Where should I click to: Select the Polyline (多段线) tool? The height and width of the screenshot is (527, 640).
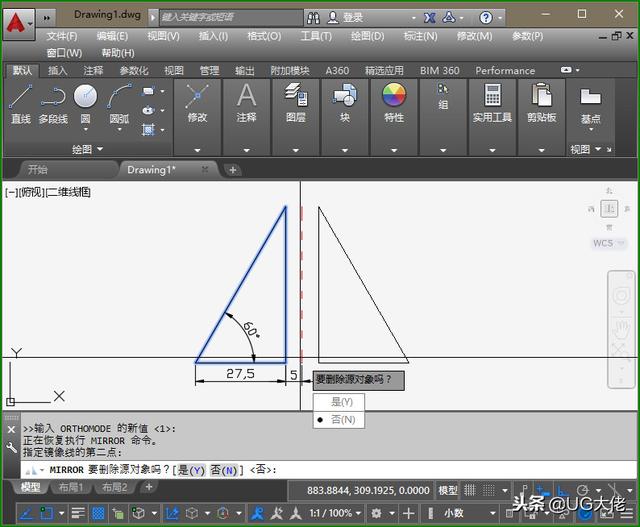click(53, 104)
